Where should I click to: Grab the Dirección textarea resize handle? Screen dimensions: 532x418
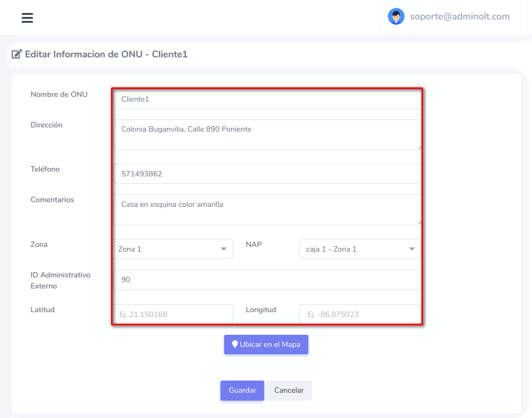tap(419, 147)
